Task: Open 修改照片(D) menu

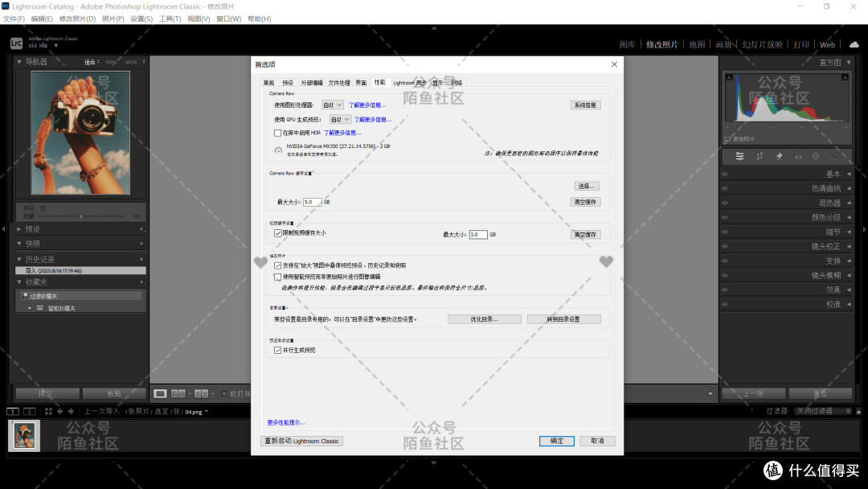Action: 77,18
